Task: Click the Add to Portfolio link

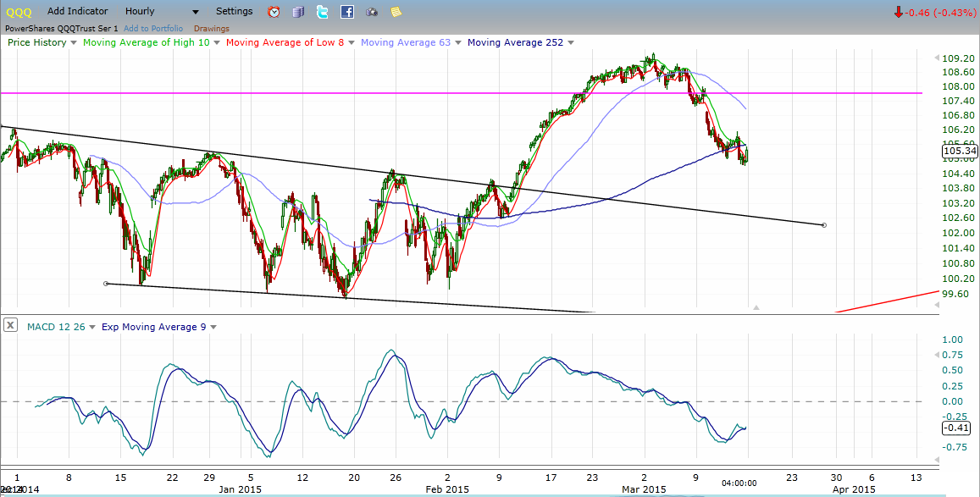Action: tap(153, 29)
